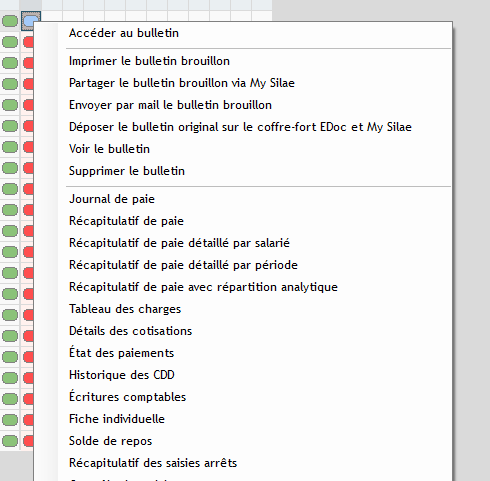
Task: Select Écritures comptables
Action: tap(127, 397)
